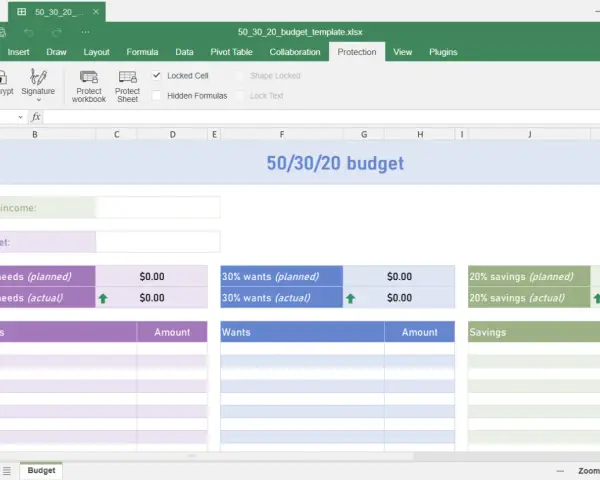This screenshot has width=600, height=480.
Task: Click the monthly income input cell
Action: [x=158, y=207]
